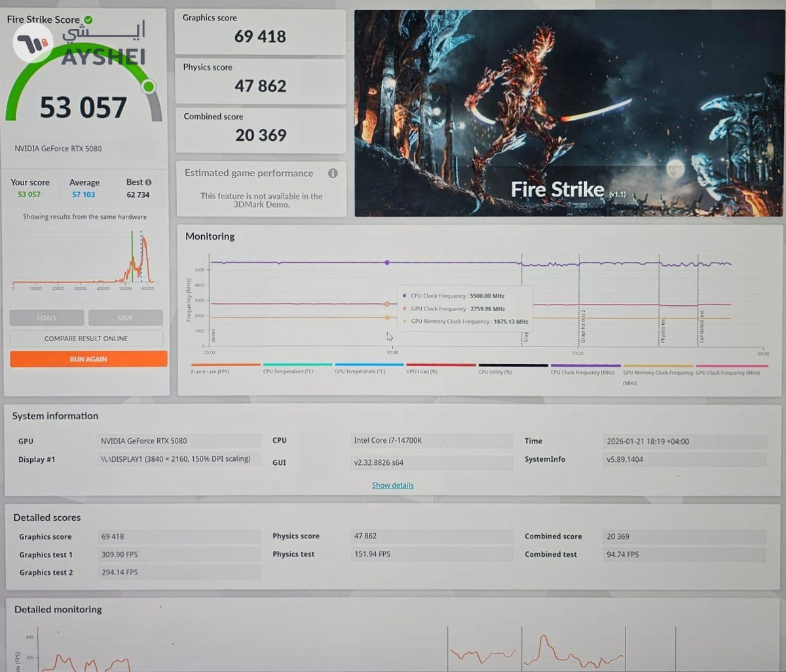Open COMPARE RESULT ONLINE
Screen dimensions: 786x672
click(x=86, y=339)
